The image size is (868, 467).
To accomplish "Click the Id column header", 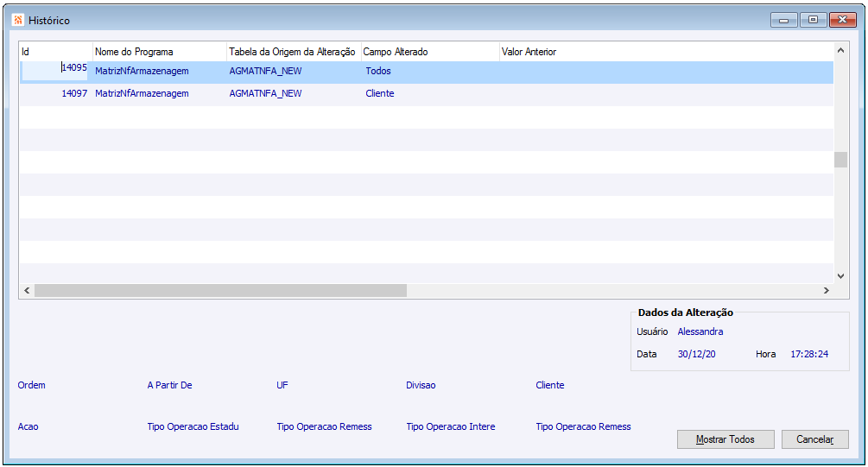I will [56, 52].
